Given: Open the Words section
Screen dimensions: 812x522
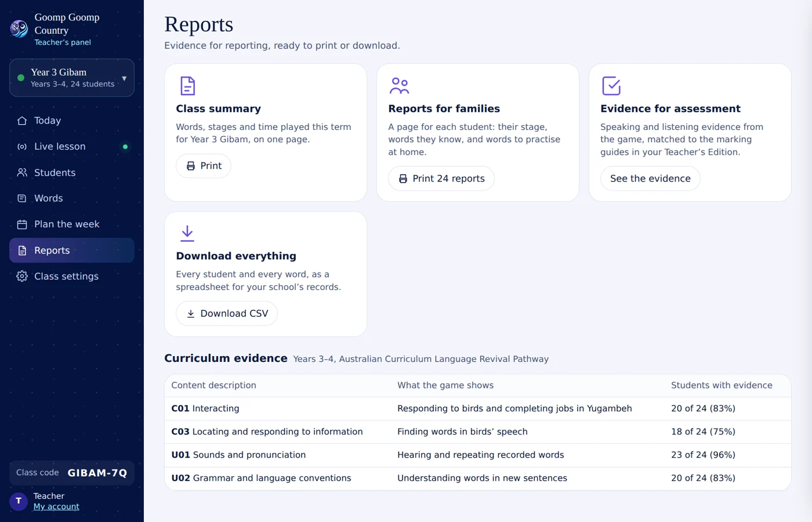Looking at the screenshot, I should tap(72, 198).
